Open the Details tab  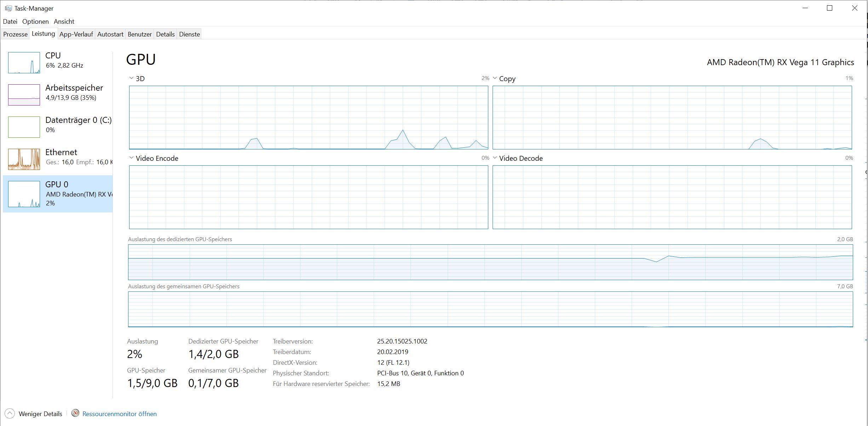[x=165, y=34]
